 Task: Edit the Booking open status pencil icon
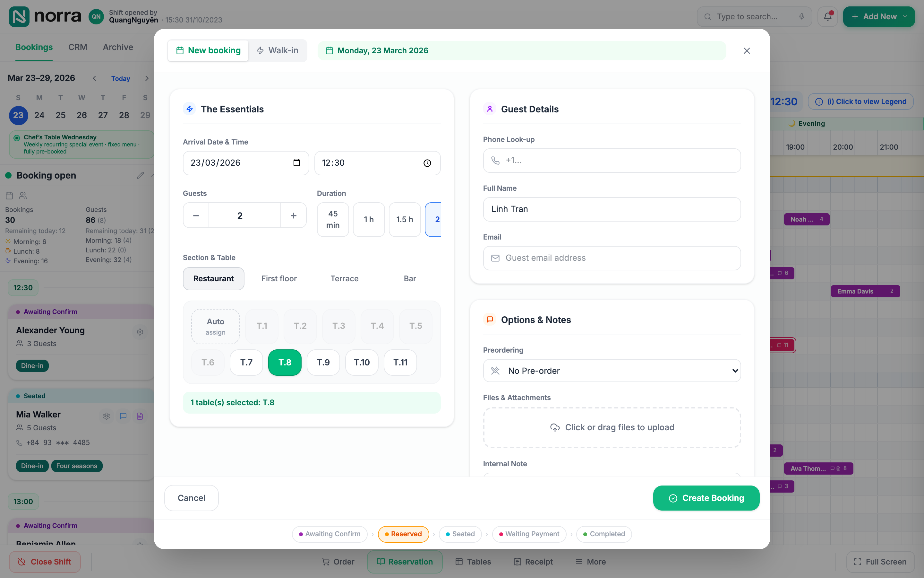(x=141, y=175)
